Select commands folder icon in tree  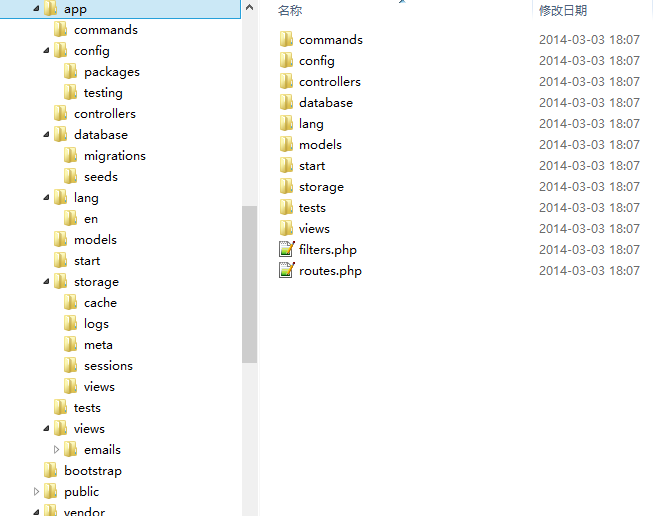(60, 29)
